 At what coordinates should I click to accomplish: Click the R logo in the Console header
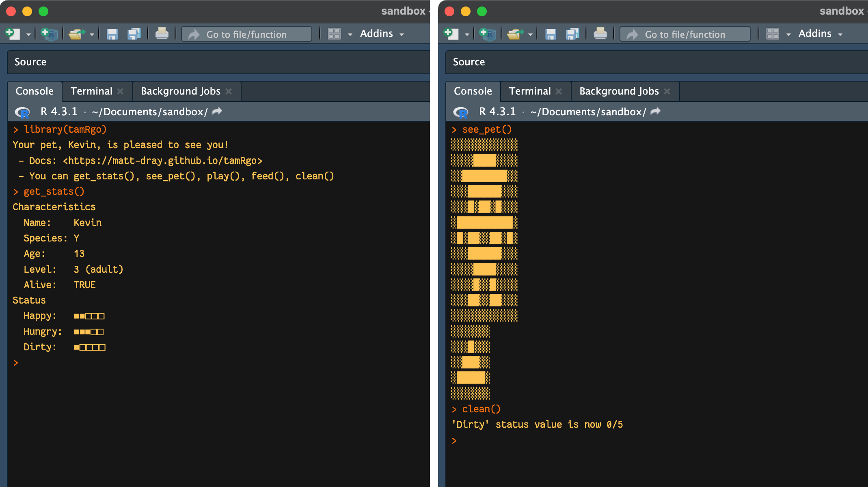point(23,112)
